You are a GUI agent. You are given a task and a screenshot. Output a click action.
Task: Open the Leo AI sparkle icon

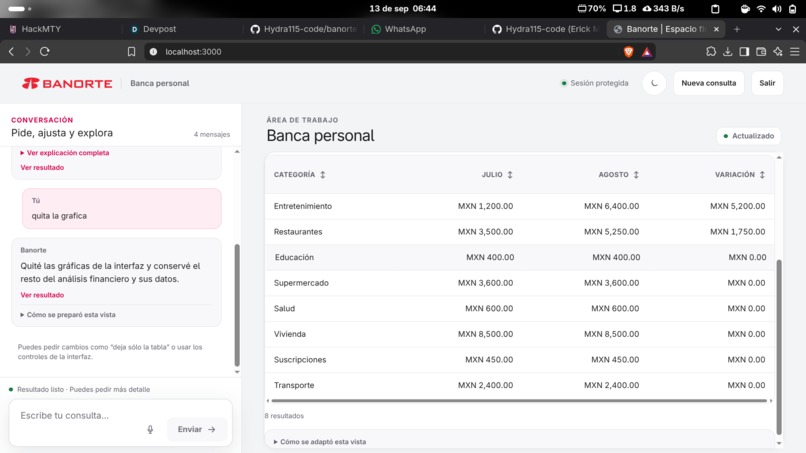tap(778, 51)
